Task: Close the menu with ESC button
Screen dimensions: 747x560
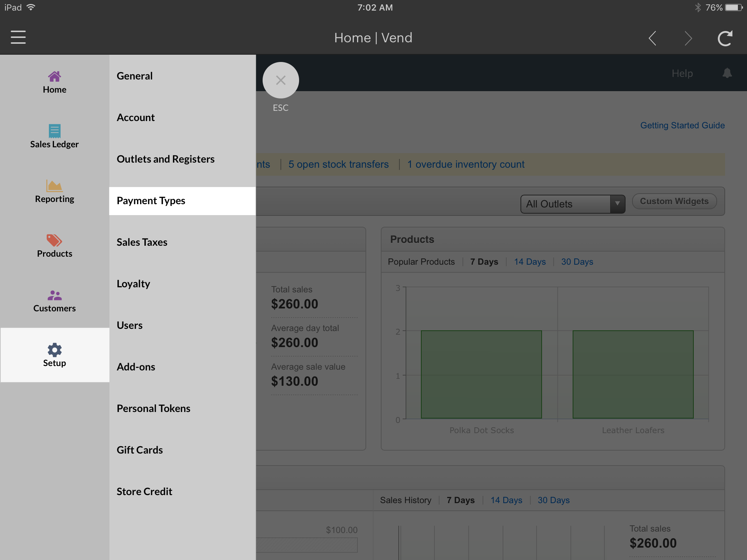Action: 280,80
